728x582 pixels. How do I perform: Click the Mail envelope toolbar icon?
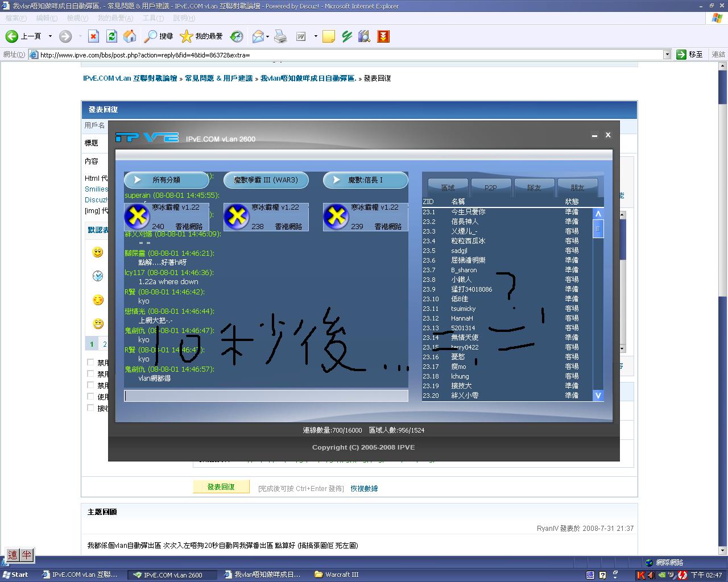click(x=258, y=36)
